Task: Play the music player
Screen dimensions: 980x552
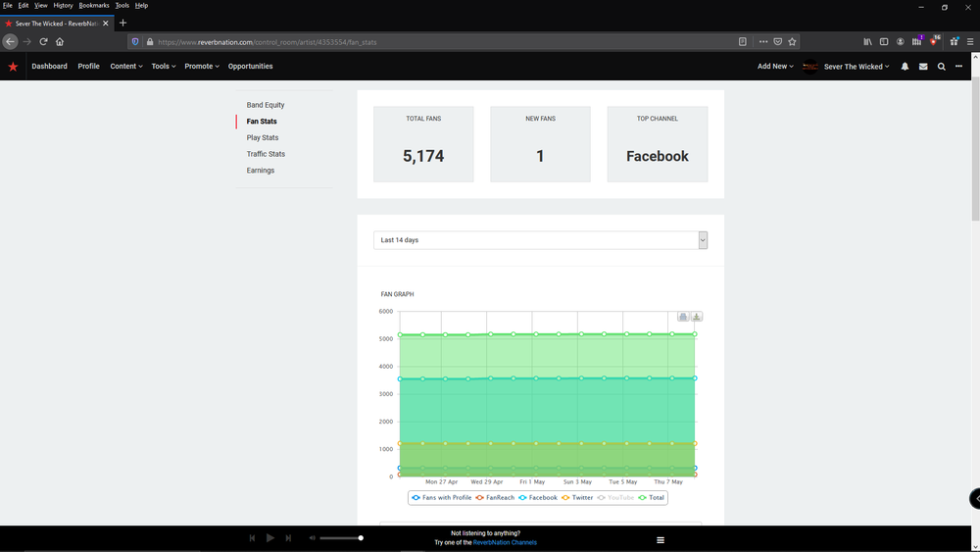Action: tap(270, 537)
